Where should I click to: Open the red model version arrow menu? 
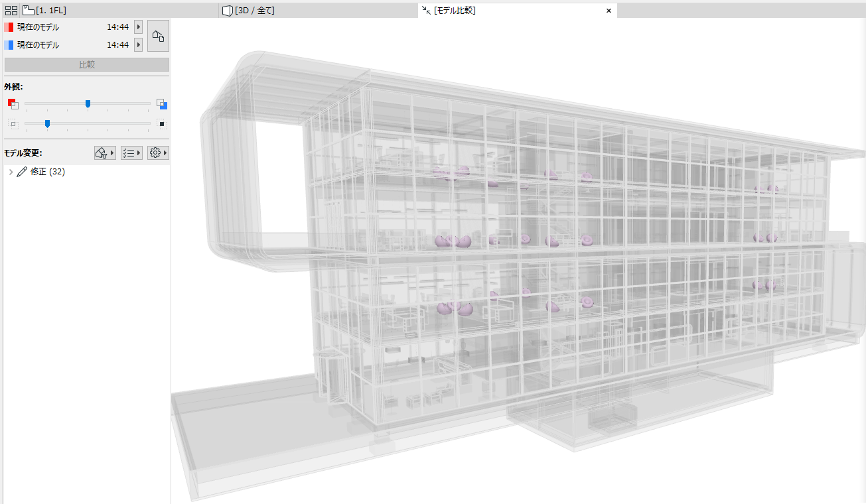coord(138,27)
